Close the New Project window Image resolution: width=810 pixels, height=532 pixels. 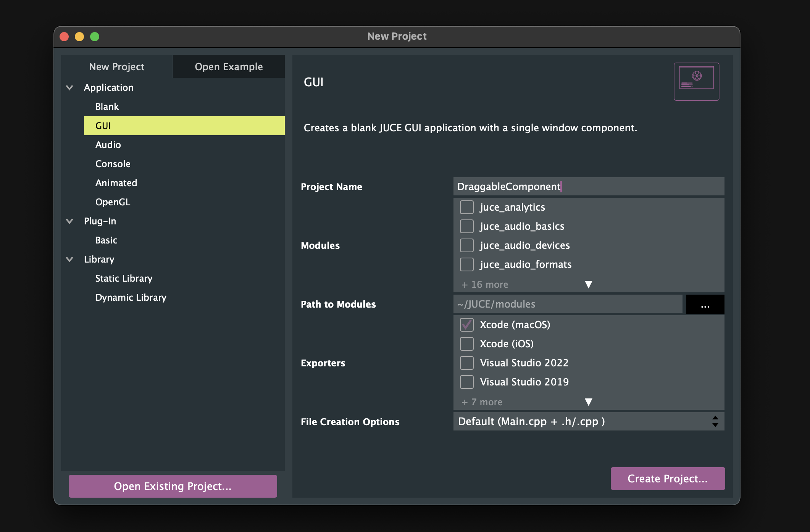pyautogui.click(x=64, y=37)
